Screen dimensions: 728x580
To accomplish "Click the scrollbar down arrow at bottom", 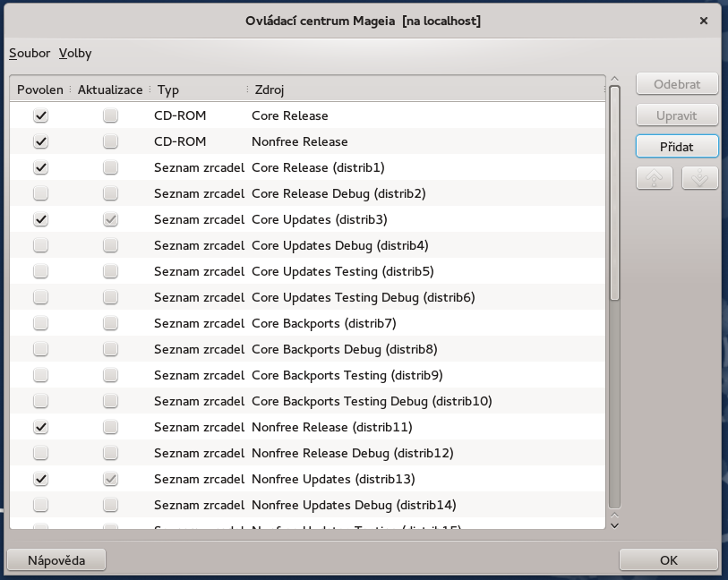I will (x=614, y=525).
